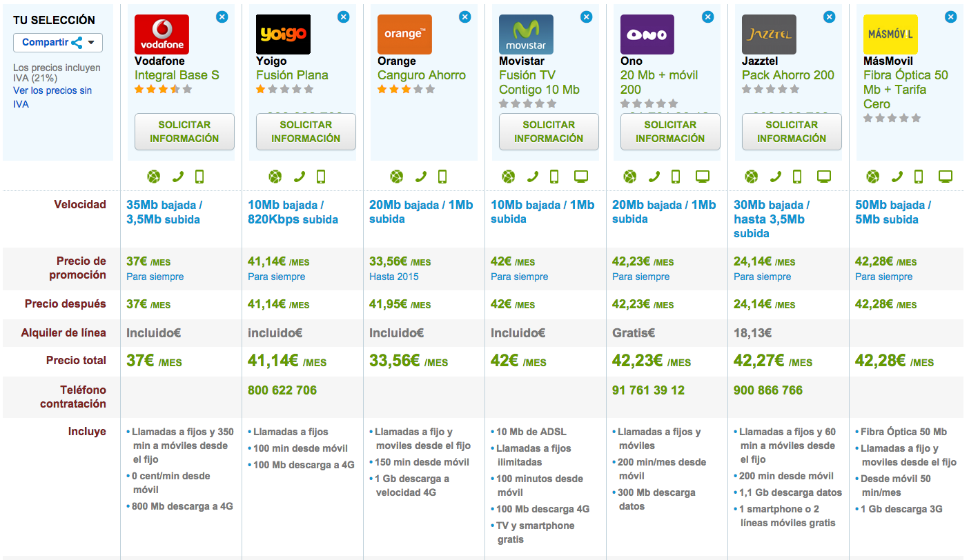Request information for Yoigo Fusión Plana
This screenshot has width=969, height=560.
(306, 132)
